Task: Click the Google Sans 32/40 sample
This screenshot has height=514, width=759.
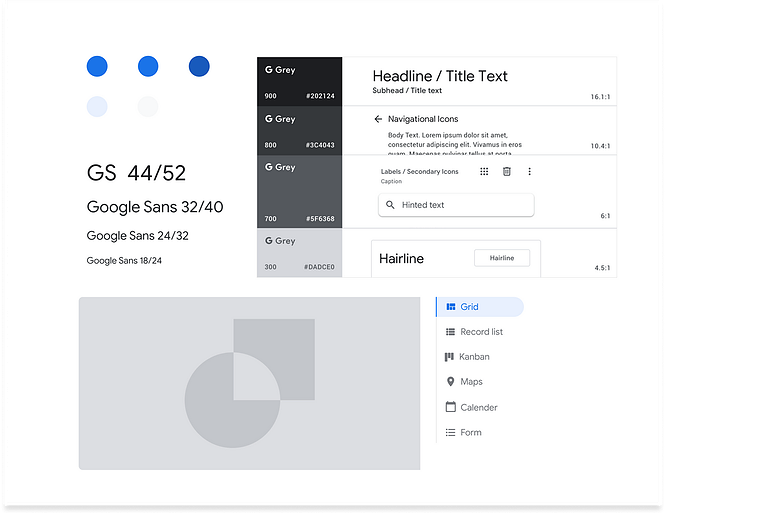Action: point(155,207)
